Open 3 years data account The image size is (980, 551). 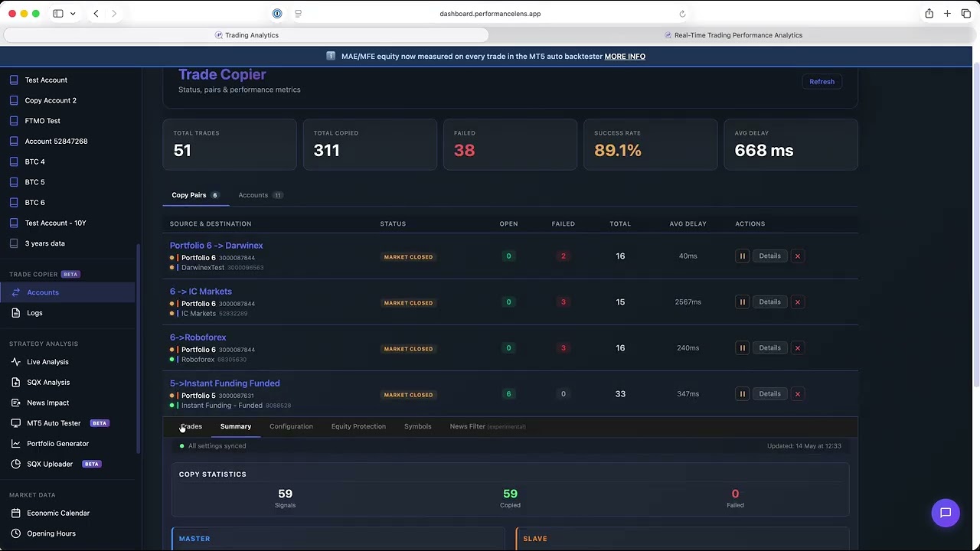44,243
